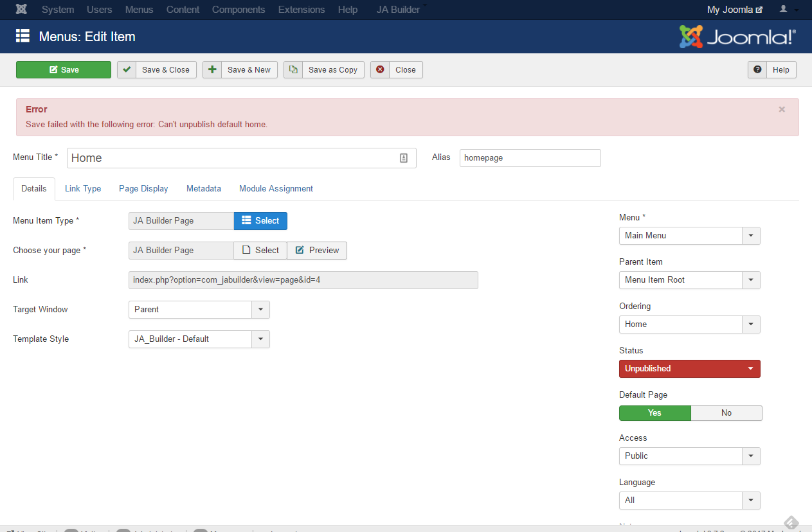
Task: Click the icon inside the Menu Title field
Action: (x=404, y=158)
